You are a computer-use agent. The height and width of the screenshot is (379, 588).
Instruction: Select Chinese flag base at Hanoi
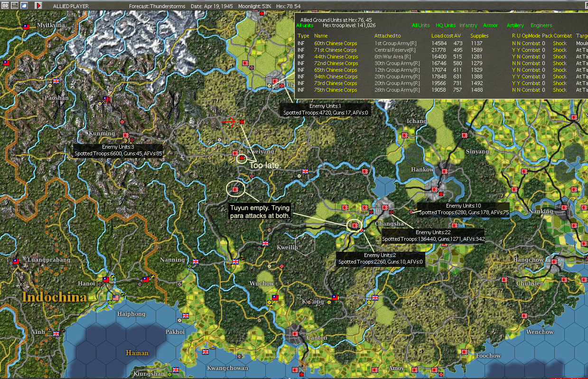click(106, 279)
